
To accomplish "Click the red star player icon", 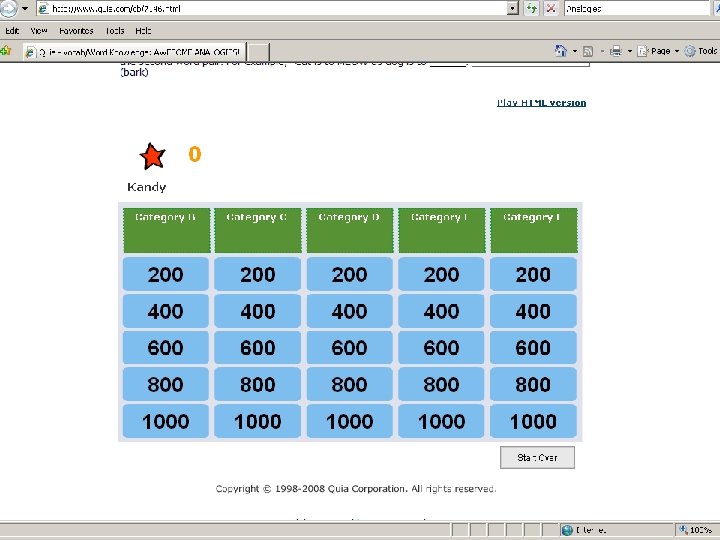I will 152,156.
